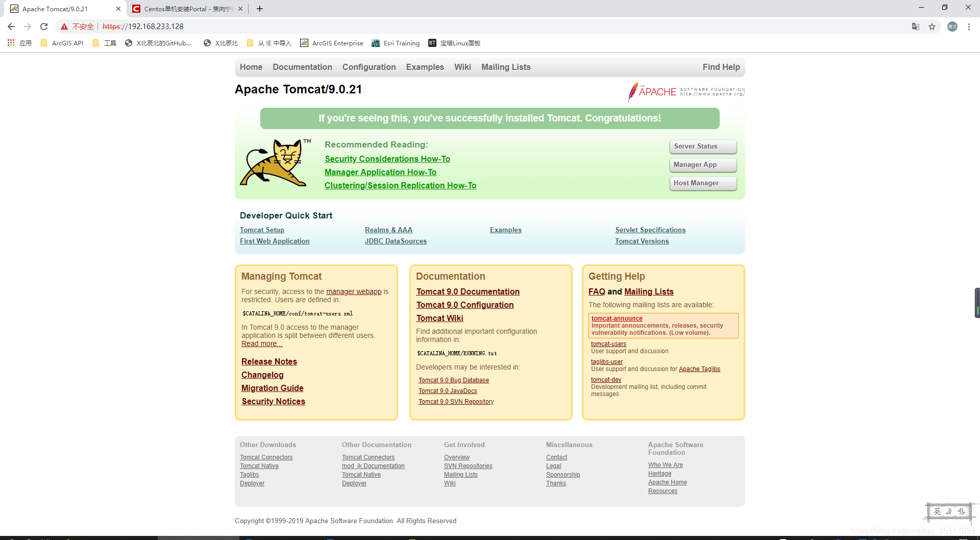Open the Sponsorship footer link

point(563,475)
